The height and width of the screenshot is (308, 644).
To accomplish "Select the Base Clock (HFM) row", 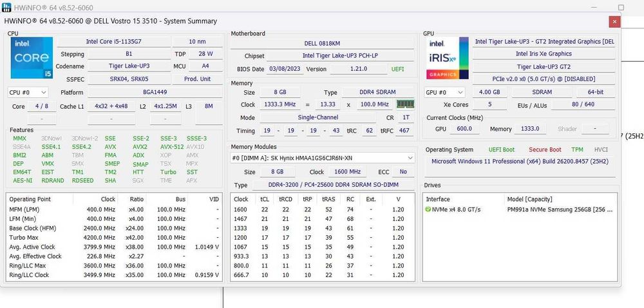I will tap(114, 228).
